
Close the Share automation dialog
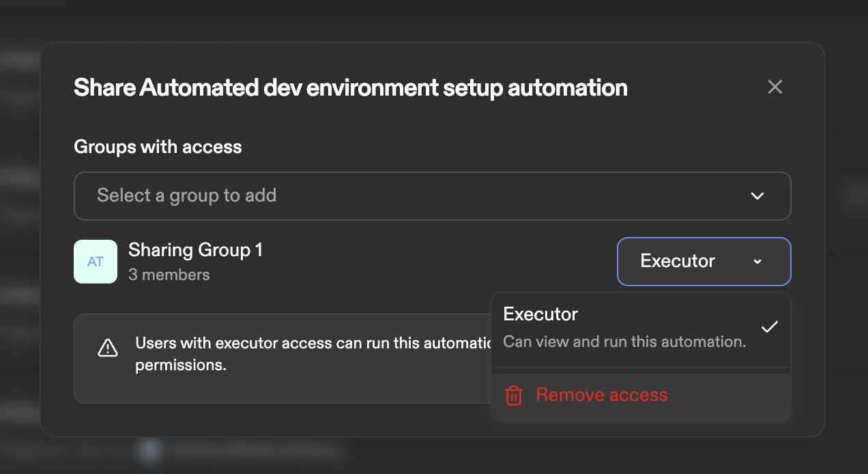pyautogui.click(x=775, y=87)
